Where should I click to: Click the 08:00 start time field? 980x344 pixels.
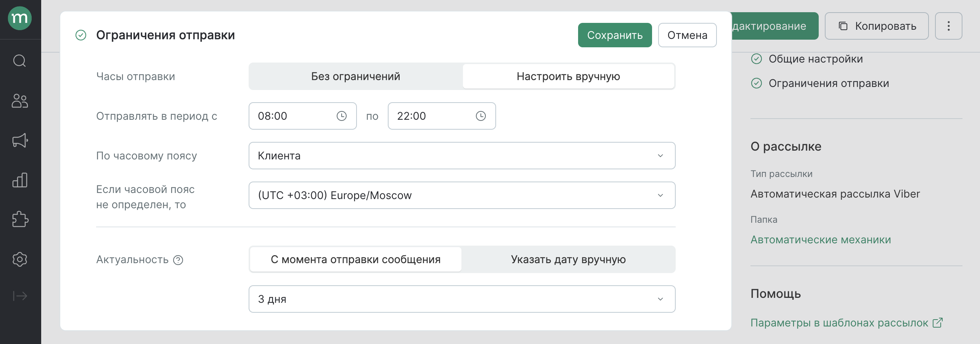[x=303, y=116]
